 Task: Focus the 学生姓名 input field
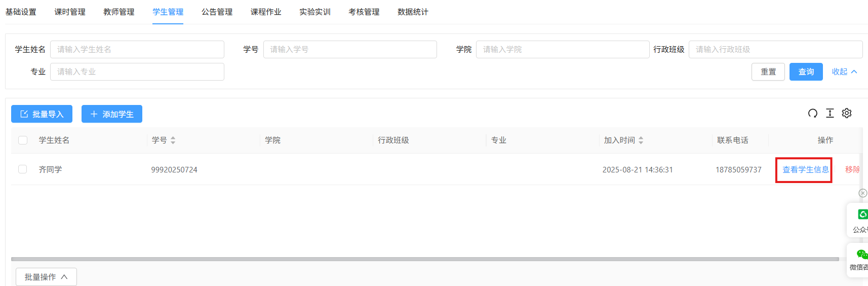click(137, 50)
